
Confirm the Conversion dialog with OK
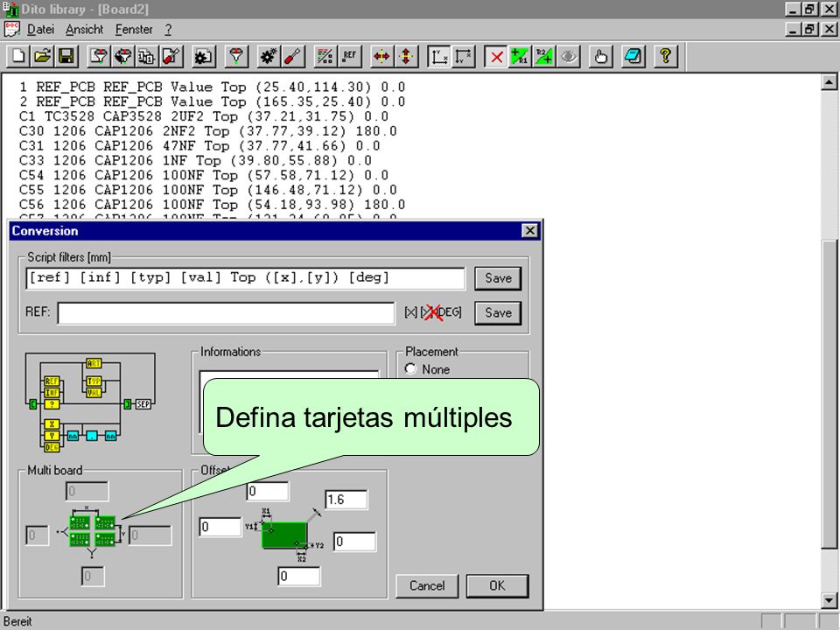(x=497, y=585)
